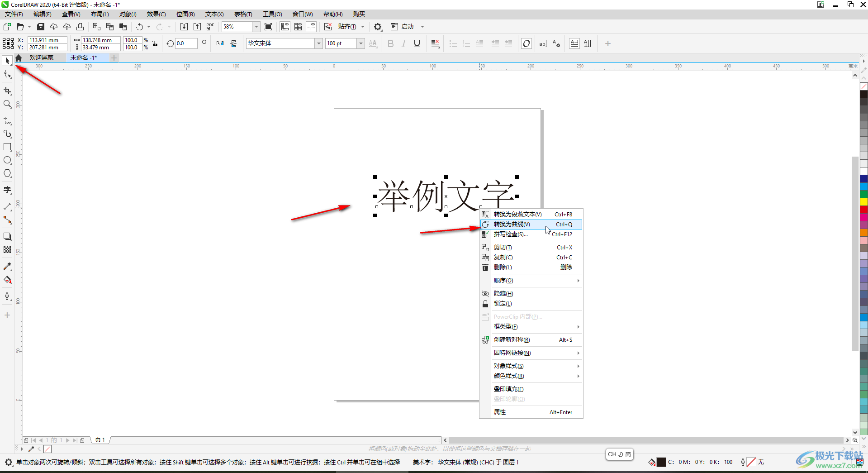Select the Polygon tool
This screenshot has height=473, width=868.
(7, 173)
